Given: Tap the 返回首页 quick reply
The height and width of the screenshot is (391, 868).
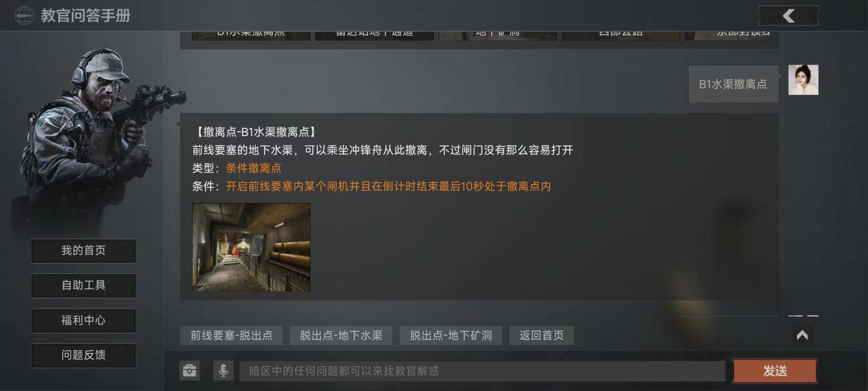Looking at the screenshot, I should coord(542,335).
